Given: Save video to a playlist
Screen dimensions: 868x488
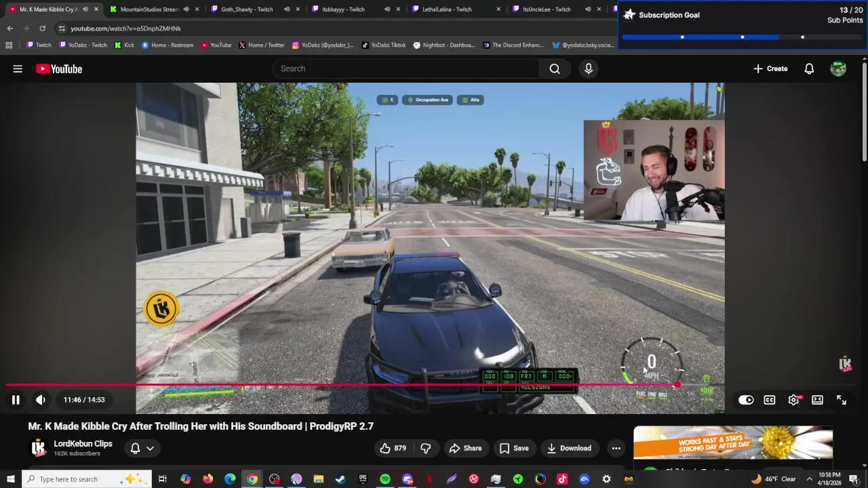Looking at the screenshot, I should 514,448.
